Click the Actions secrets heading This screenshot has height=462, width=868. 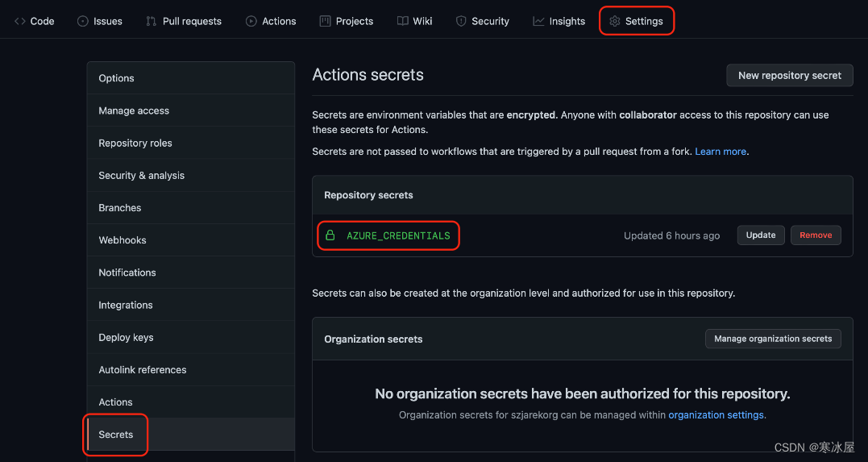point(368,75)
